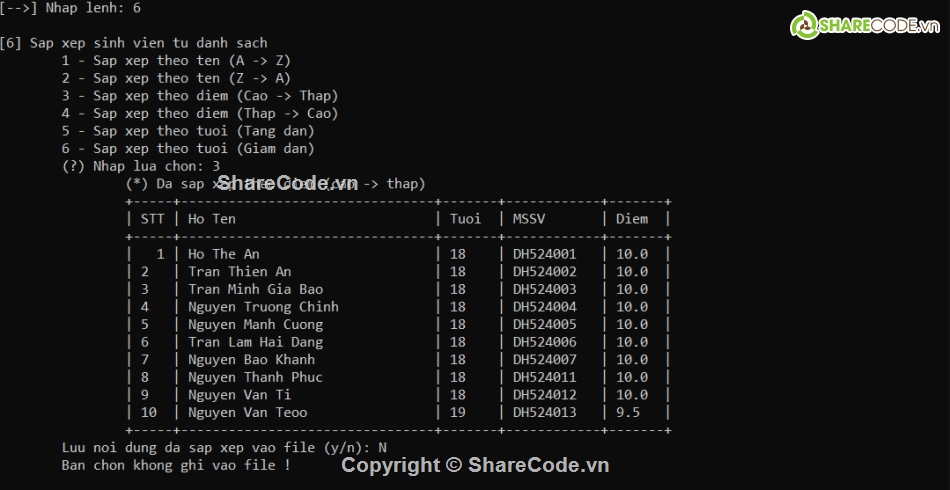
Task: Select the name "Nguyen Manh Cuong"
Action: tap(255, 324)
